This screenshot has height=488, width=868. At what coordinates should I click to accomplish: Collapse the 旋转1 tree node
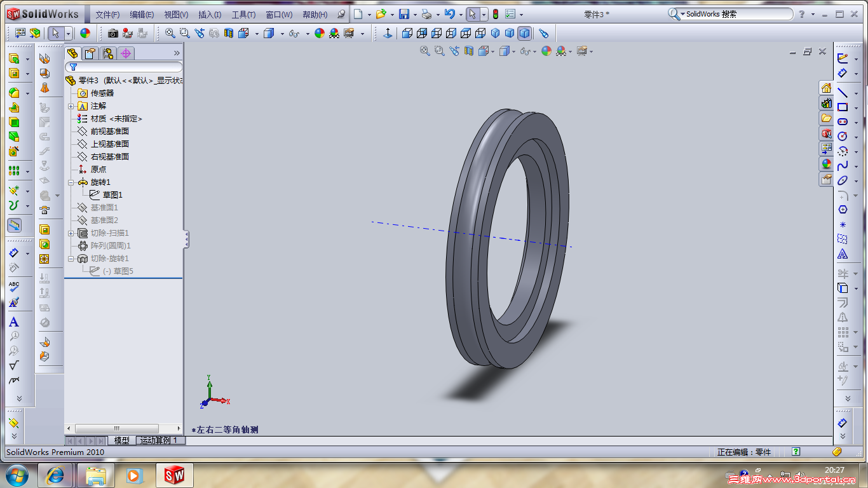click(x=71, y=182)
